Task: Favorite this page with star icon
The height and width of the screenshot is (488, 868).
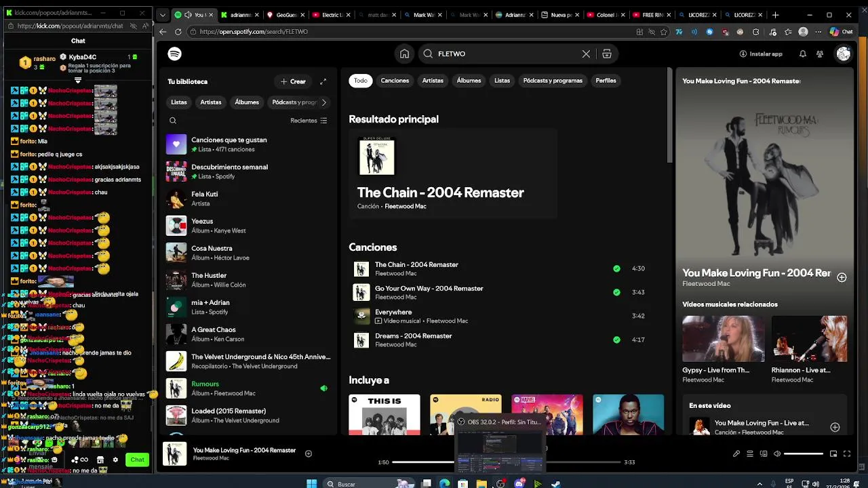Action: point(664,31)
